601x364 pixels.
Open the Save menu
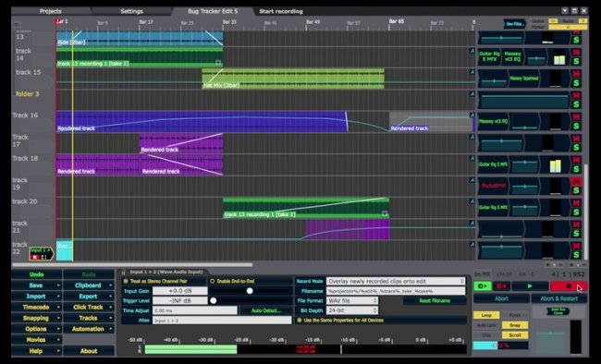36,285
